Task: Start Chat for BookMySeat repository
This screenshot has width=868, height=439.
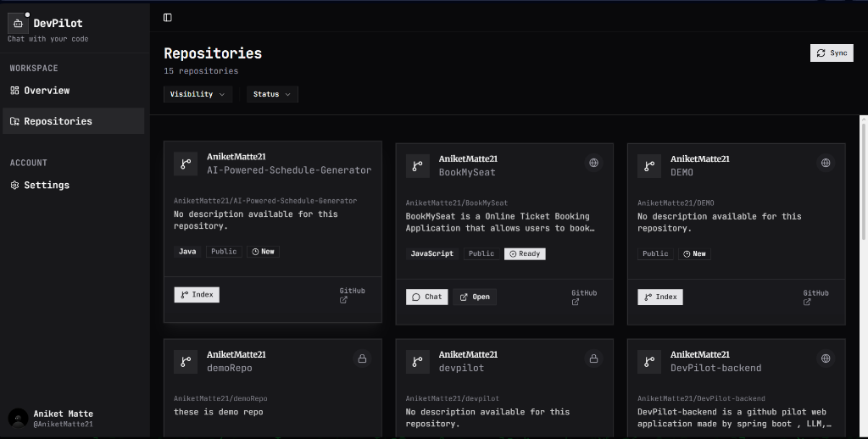Action: [x=427, y=297]
